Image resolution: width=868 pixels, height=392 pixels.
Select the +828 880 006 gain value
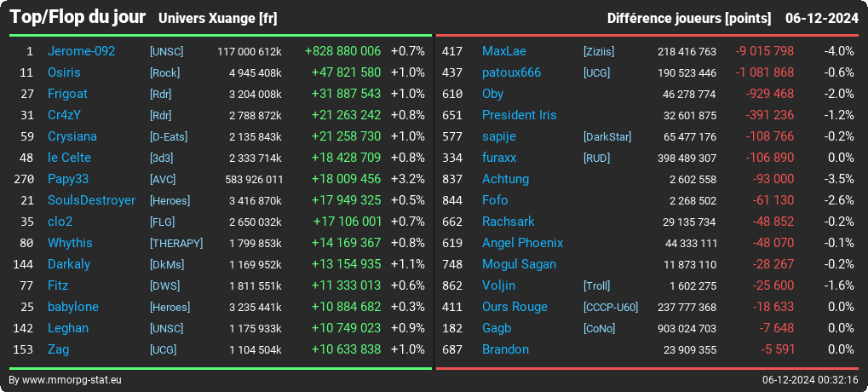click(342, 51)
